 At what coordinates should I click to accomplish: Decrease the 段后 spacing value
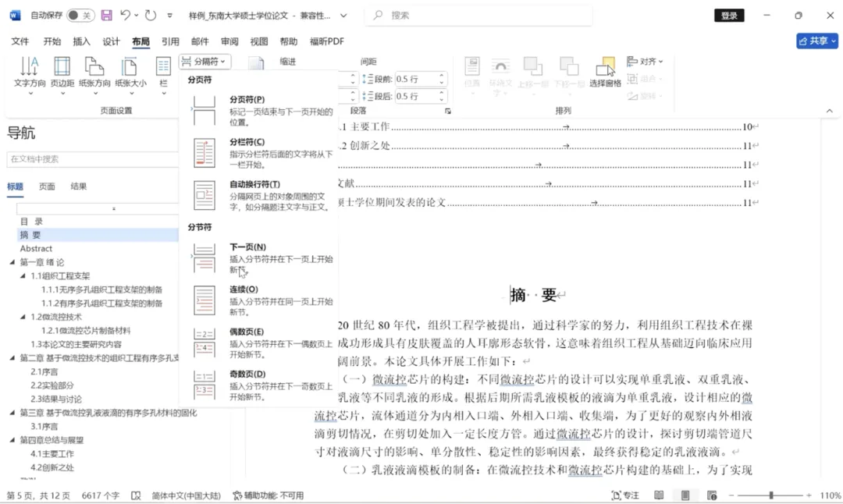441,99
